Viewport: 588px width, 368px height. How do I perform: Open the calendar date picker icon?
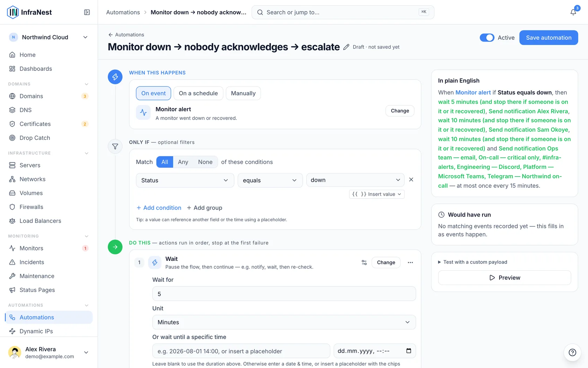click(x=409, y=351)
